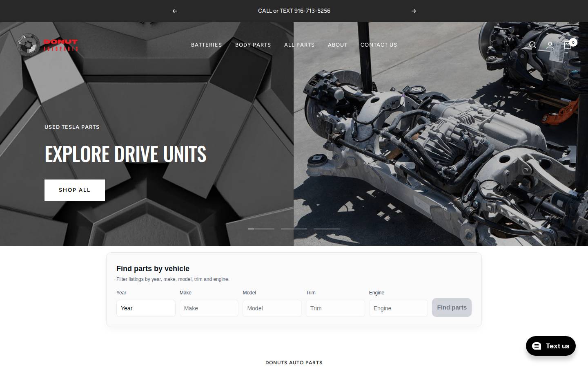This screenshot has width=588, height=368.
Task: Click the next announcement arrow
Action: click(x=414, y=11)
